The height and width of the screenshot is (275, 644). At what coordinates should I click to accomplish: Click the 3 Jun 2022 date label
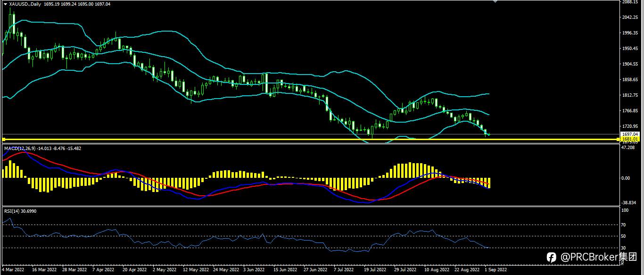click(x=254, y=270)
